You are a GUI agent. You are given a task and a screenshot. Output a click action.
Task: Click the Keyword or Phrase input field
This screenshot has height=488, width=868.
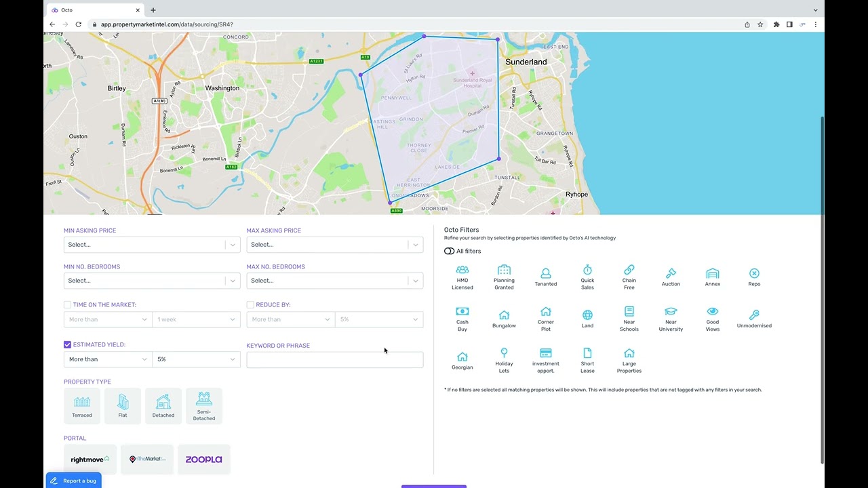tap(334, 359)
